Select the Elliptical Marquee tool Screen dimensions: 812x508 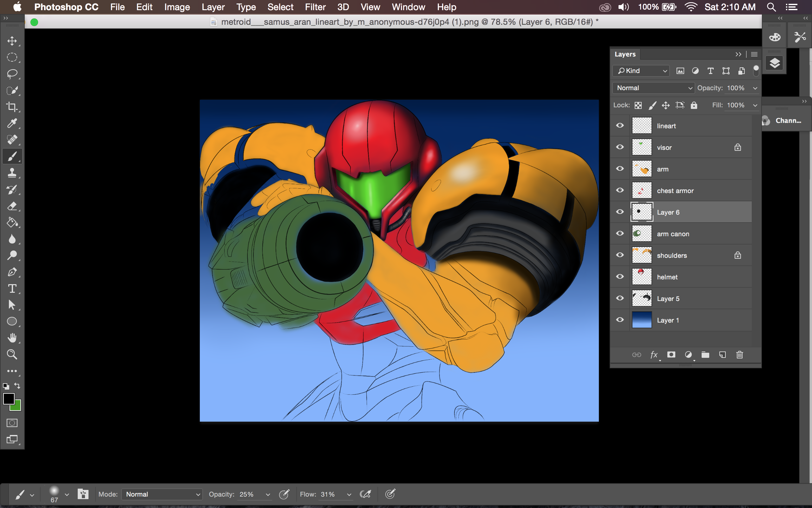(12, 57)
